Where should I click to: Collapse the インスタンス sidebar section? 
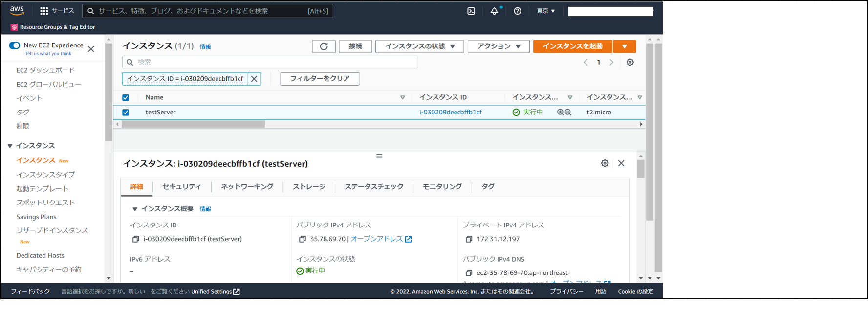click(10, 146)
